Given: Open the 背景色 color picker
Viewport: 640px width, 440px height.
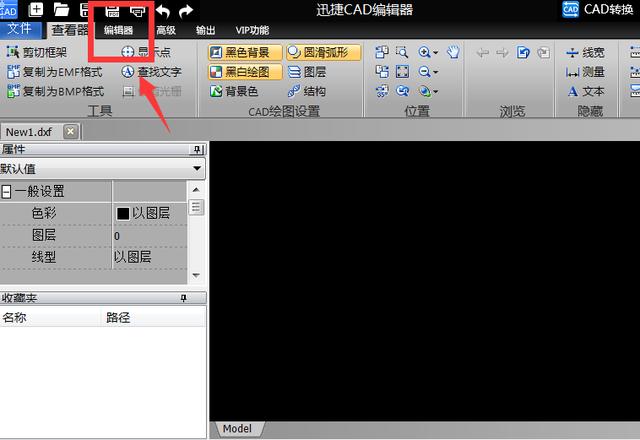Looking at the screenshot, I should tap(234, 91).
